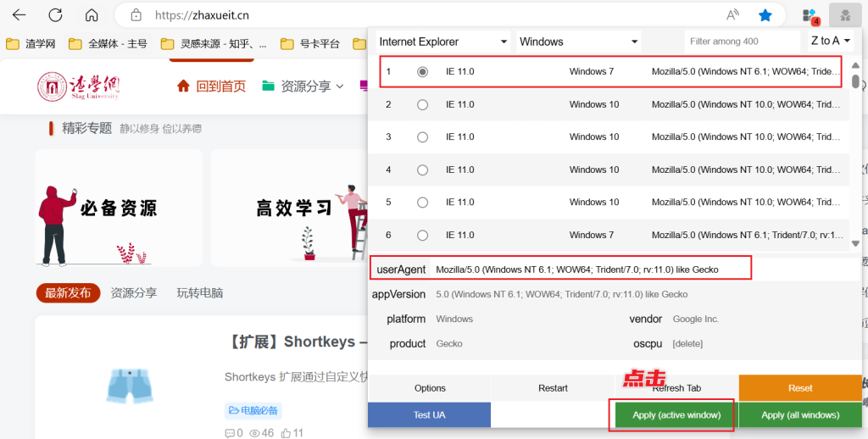Viewport: 868px width, 439px height.
Task: Select radio button for row 6 IE 11.0 Windows 7
Action: point(422,236)
